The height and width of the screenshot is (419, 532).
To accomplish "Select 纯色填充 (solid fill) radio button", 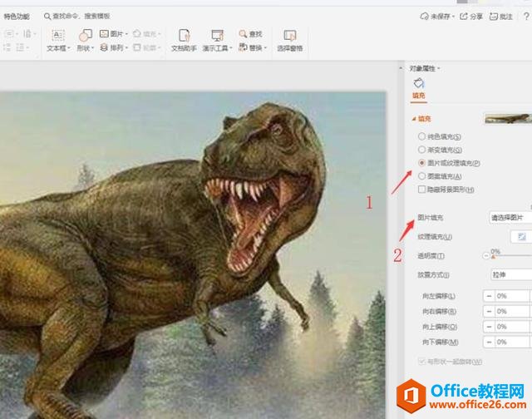I will (x=421, y=136).
